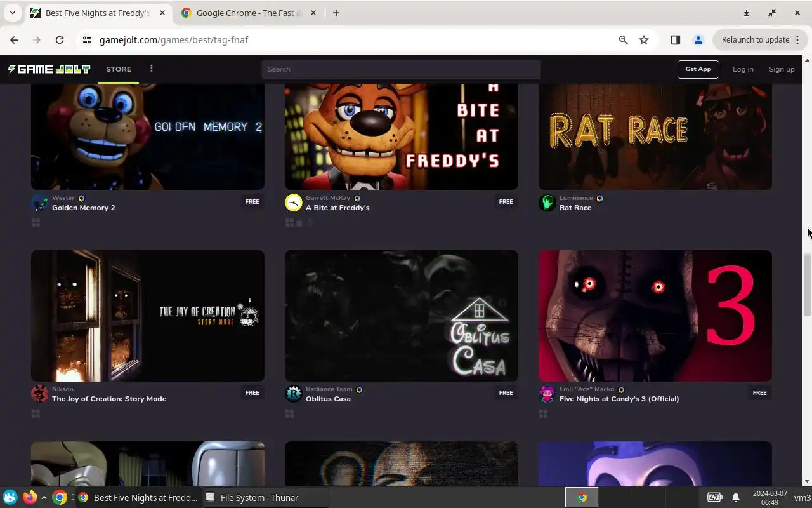The width and height of the screenshot is (812, 508).
Task: Open the Rat Race thumbnail
Action: tap(655, 137)
